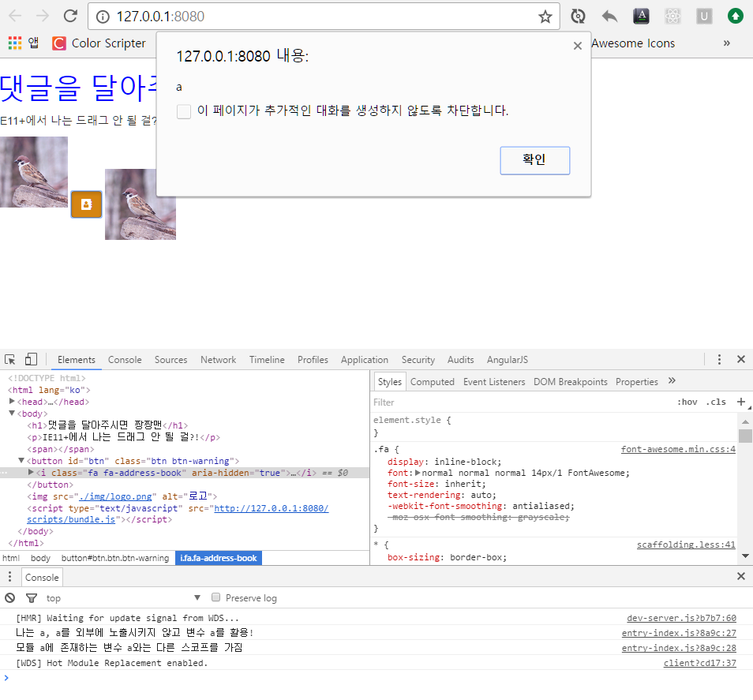Tick the prevent additional dialogs checkbox
Screen dimensions: 753x700
[x=183, y=111]
